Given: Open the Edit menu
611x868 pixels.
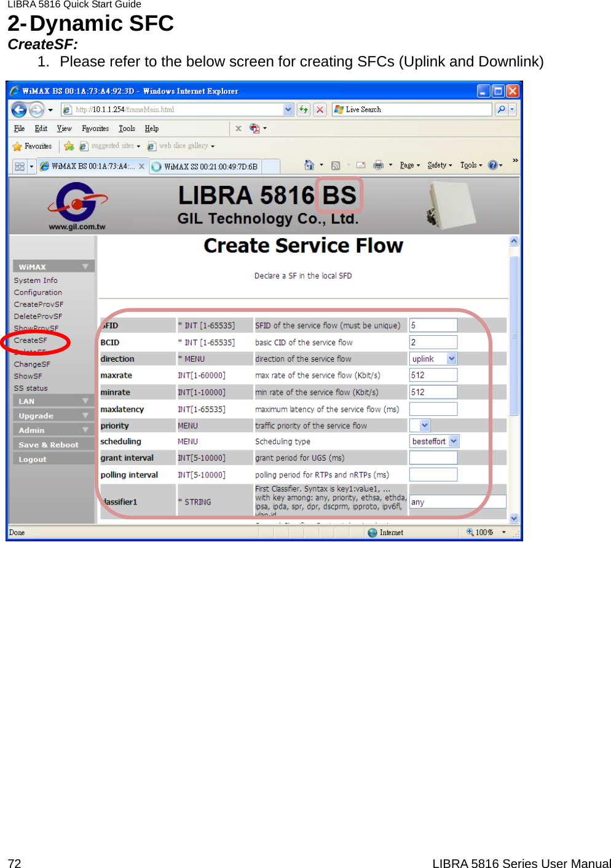Looking at the screenshot, I should (41, 129).
